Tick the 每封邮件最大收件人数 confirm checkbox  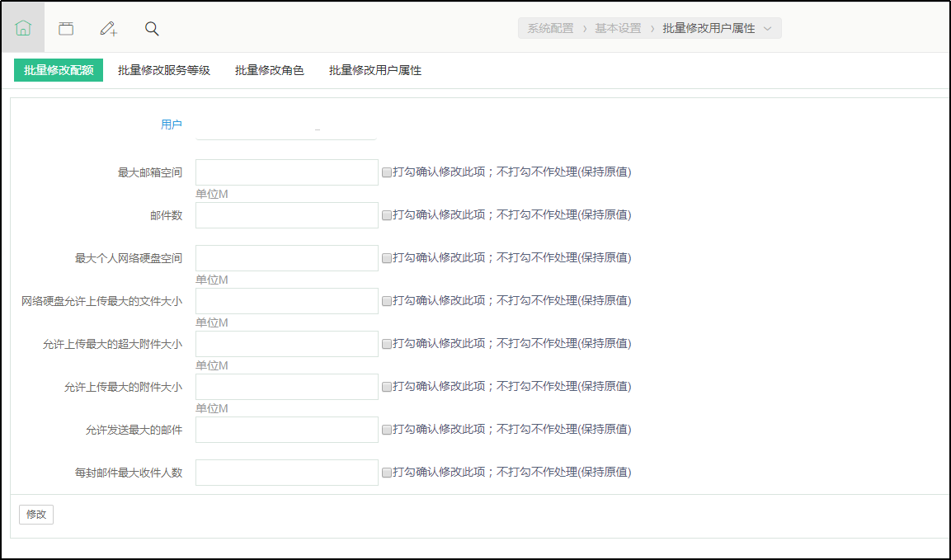click(387, 473)
